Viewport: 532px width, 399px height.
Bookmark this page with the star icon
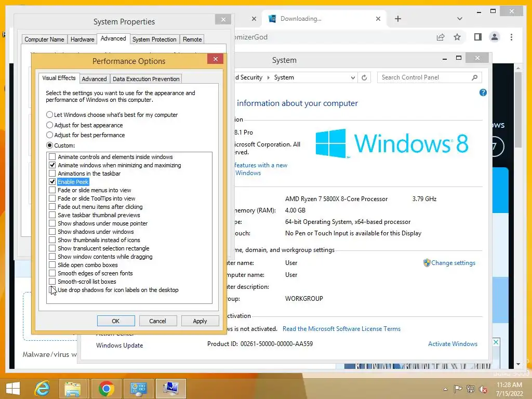[457, 37]
